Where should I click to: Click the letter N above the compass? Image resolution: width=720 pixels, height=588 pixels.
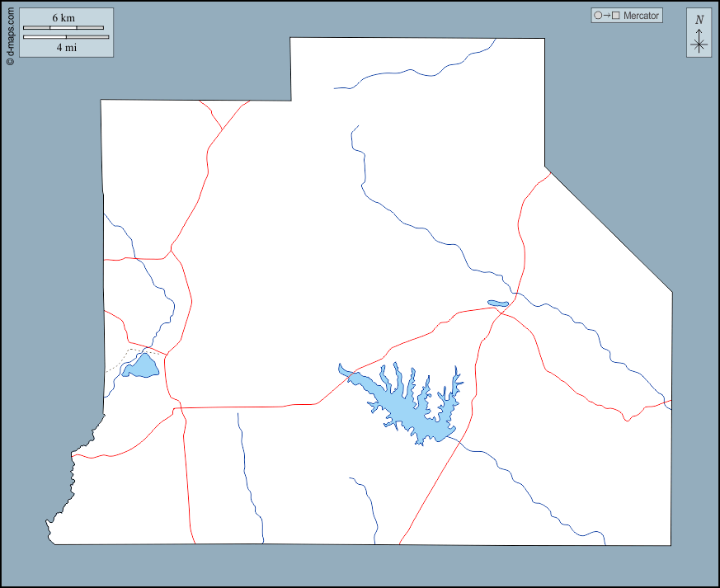(x=699, y=20)
